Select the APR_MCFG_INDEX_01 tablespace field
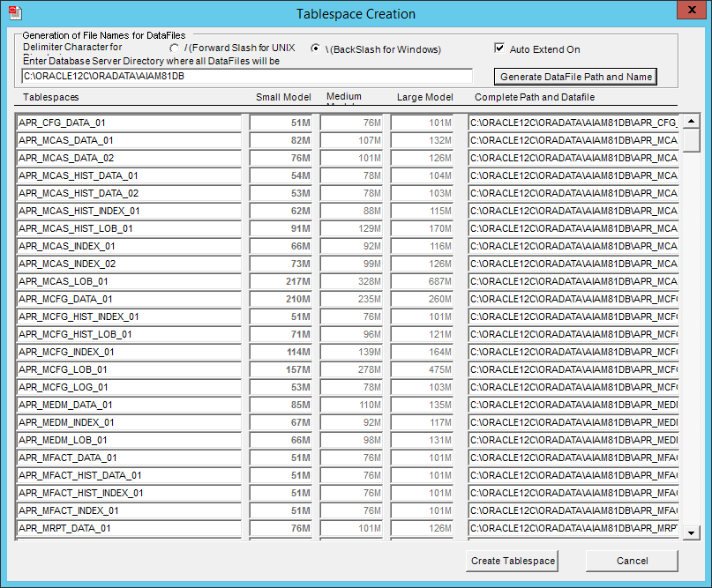The height and width of the screenshot is (588, 712). tap(129, 353)
